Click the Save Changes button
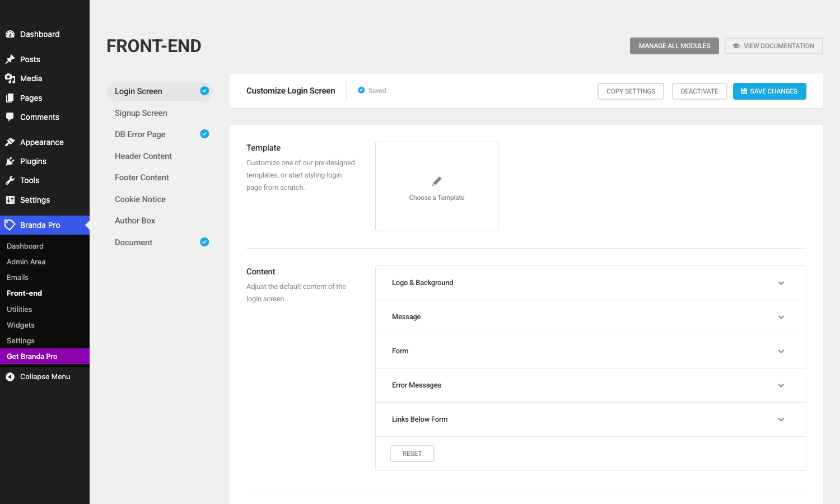 tap(769, 91)
